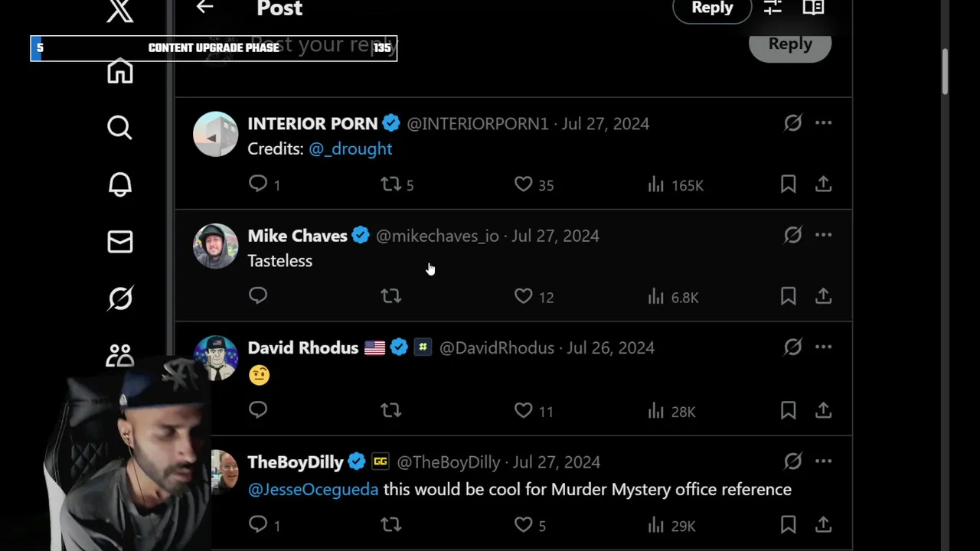Open the Notifications bell
This screenshot has width=980, height=551.
(x=119, y=184)
